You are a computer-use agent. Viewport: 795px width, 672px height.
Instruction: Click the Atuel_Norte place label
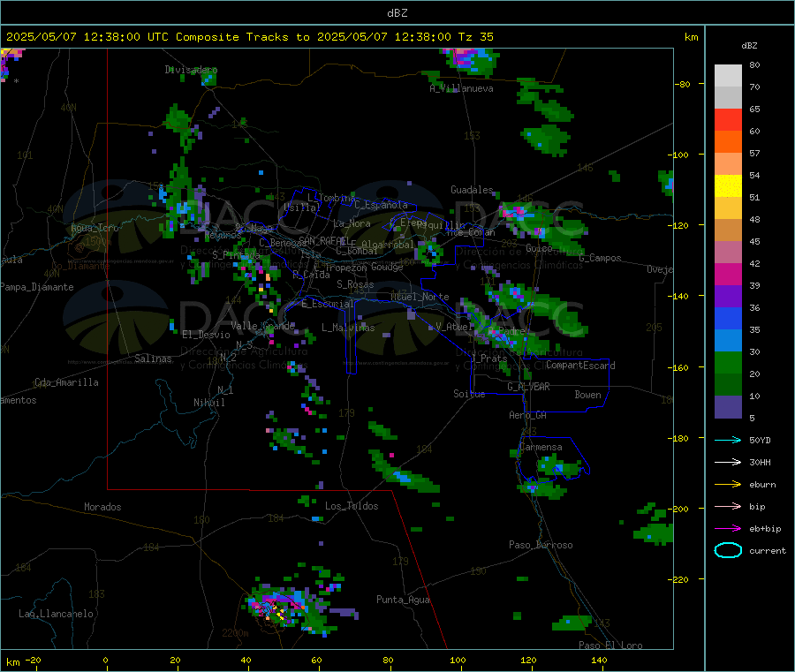coord(420,297)
